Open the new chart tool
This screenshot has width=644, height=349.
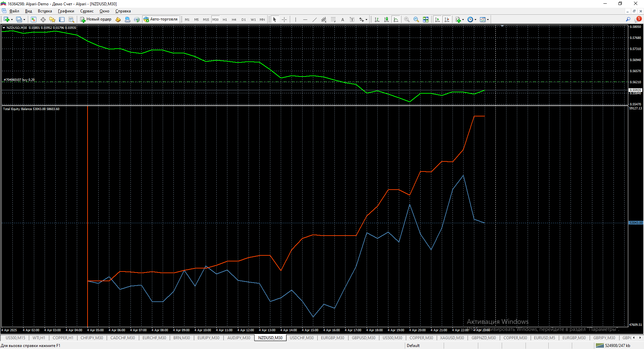click(6, 19)
